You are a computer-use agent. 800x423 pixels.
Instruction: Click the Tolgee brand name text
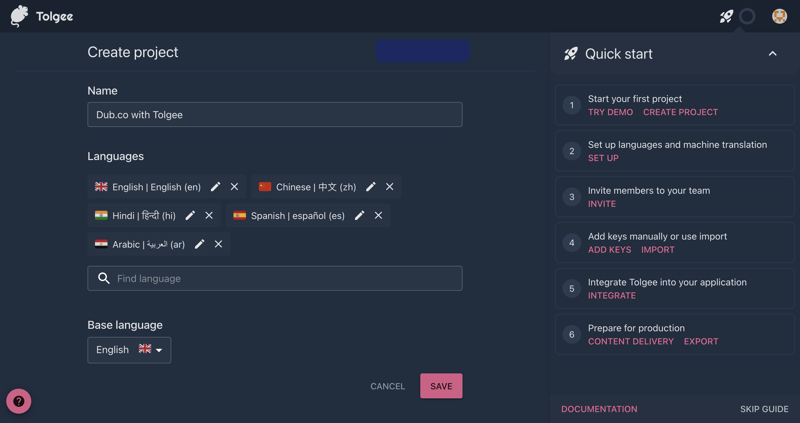[x=55, y=16]
